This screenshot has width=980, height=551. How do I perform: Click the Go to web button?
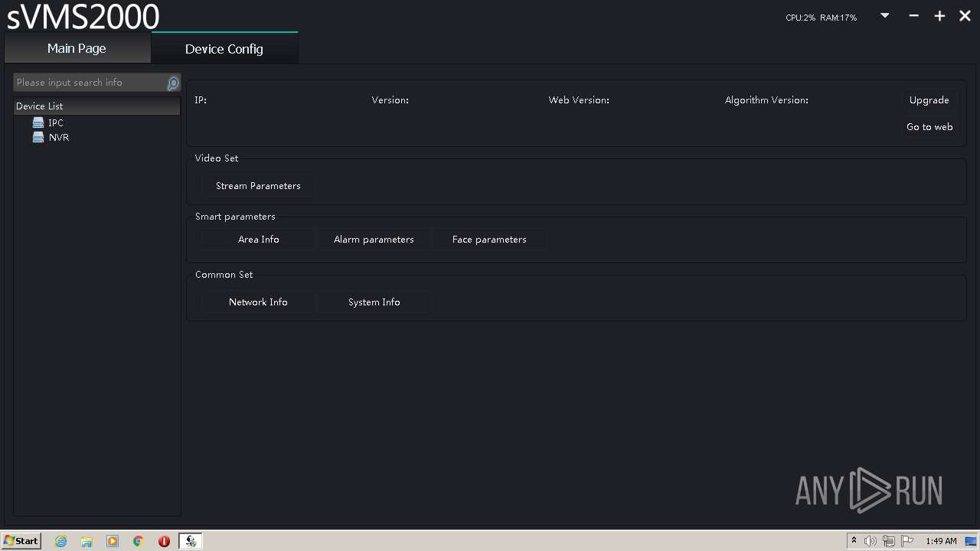(929, 127)
